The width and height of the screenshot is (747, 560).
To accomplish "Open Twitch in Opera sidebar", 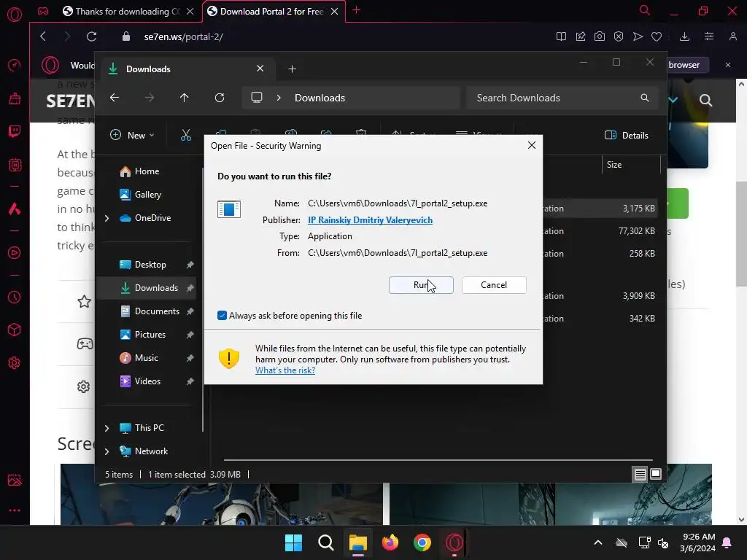I will [x=15, y=131].
